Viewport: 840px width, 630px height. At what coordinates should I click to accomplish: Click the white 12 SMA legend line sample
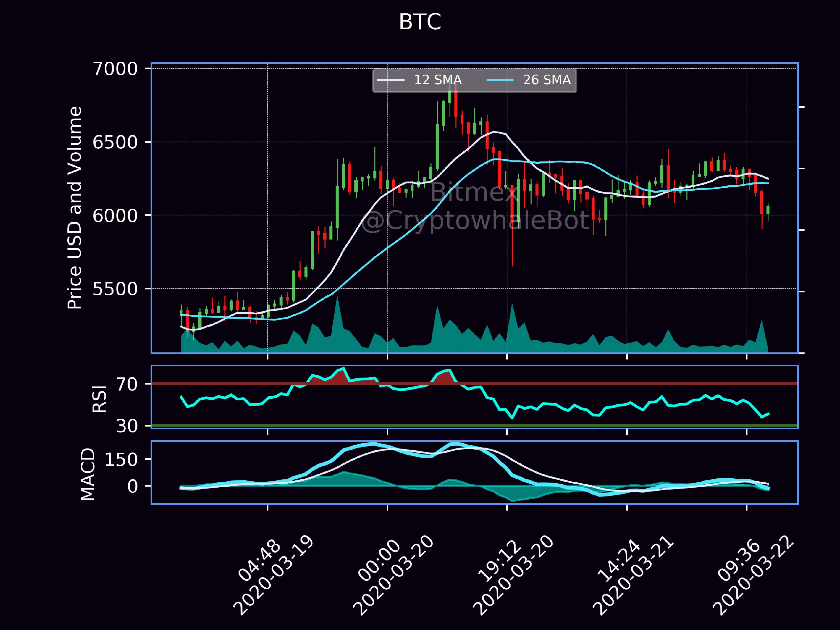(x=390, y=80)
